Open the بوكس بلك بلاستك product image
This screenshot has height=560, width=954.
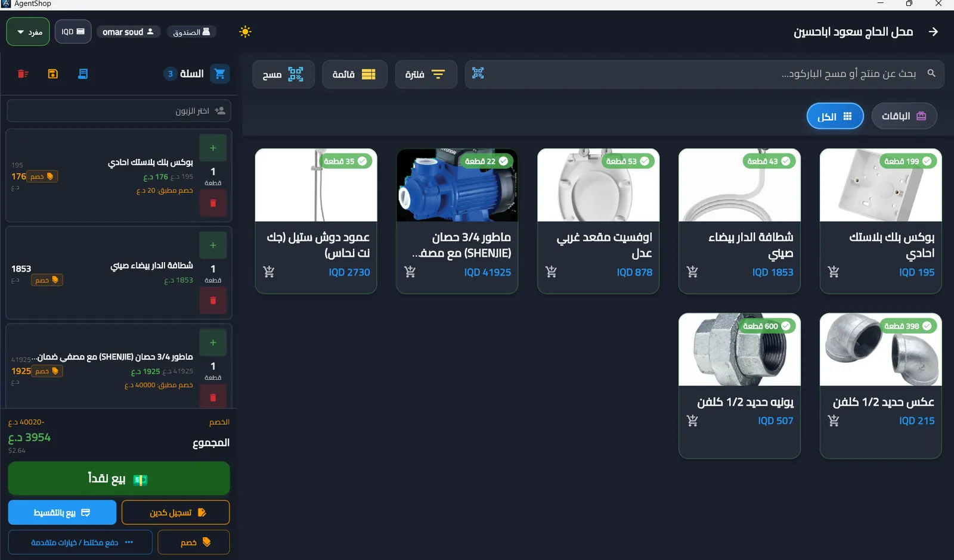[881, 185]
